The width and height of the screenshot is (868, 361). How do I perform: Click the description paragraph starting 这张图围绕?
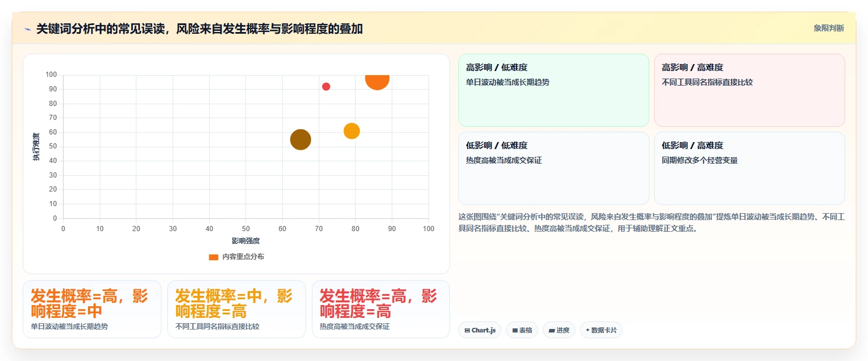pos(652,222)
